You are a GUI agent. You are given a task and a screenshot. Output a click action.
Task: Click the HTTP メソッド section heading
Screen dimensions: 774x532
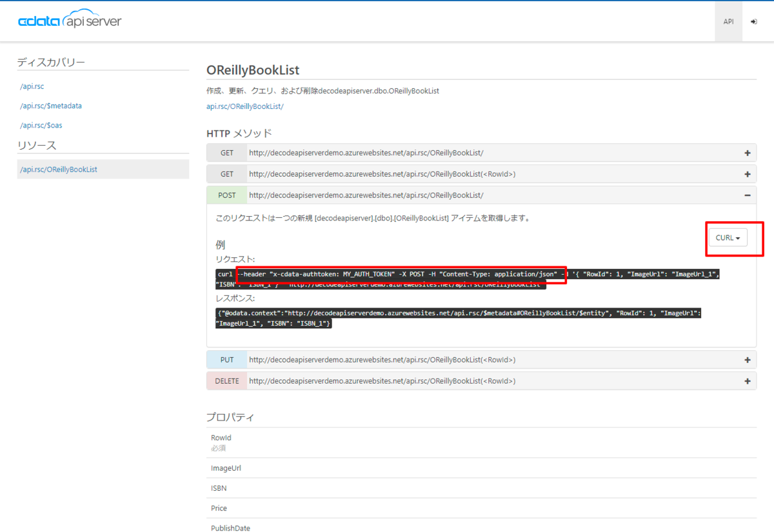pyautogui.click(x=239, y=133)
